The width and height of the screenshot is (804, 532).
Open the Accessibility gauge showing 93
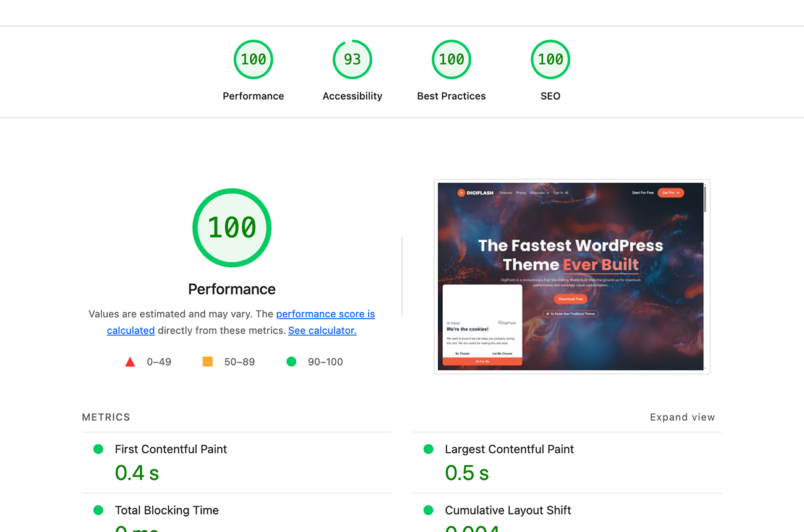click(x=352, y=60)
